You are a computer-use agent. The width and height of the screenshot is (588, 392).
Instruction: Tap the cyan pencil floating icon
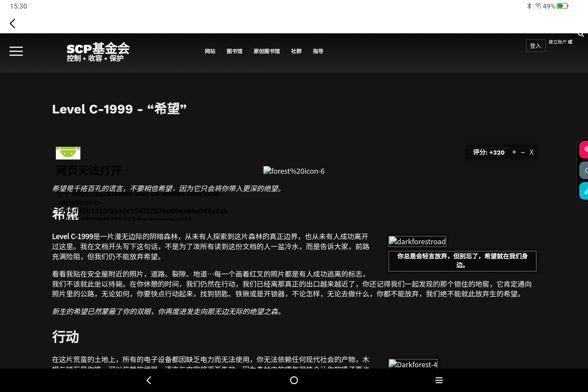coord(584,191)
